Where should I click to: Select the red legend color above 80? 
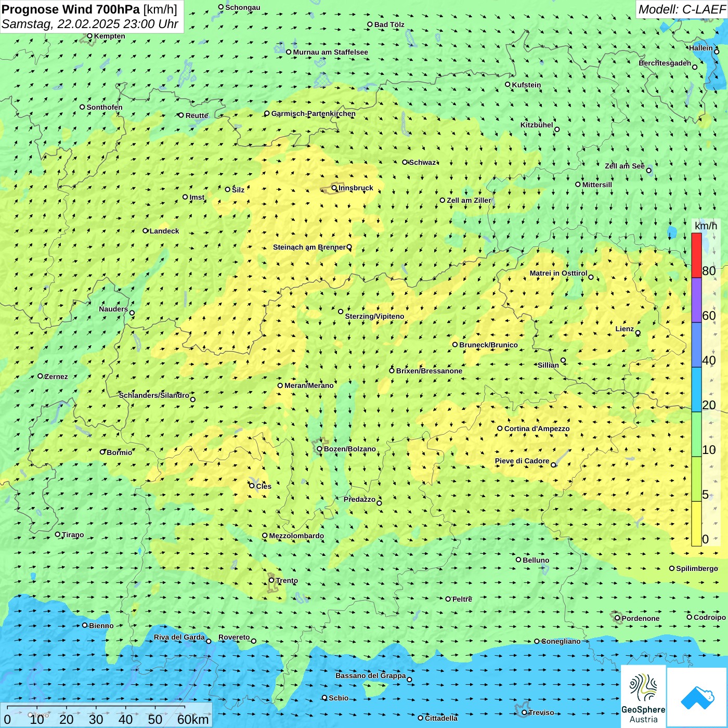coord(696,255)
